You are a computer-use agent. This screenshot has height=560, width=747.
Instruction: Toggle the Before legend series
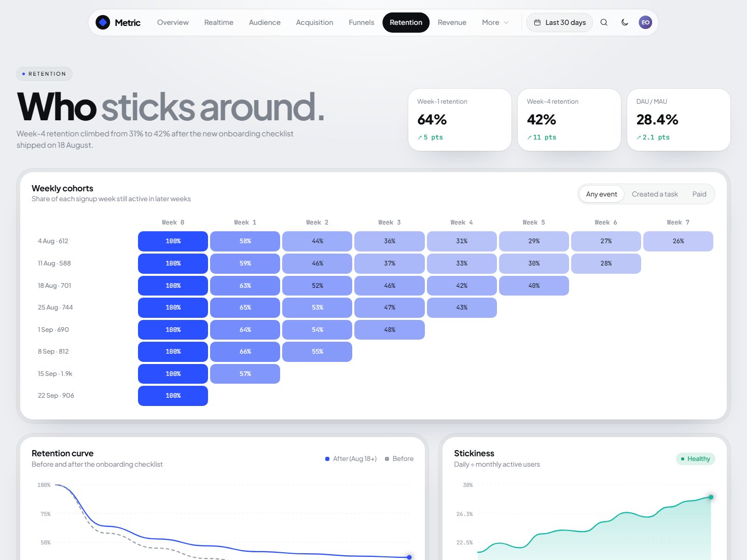tap(399, 459)
